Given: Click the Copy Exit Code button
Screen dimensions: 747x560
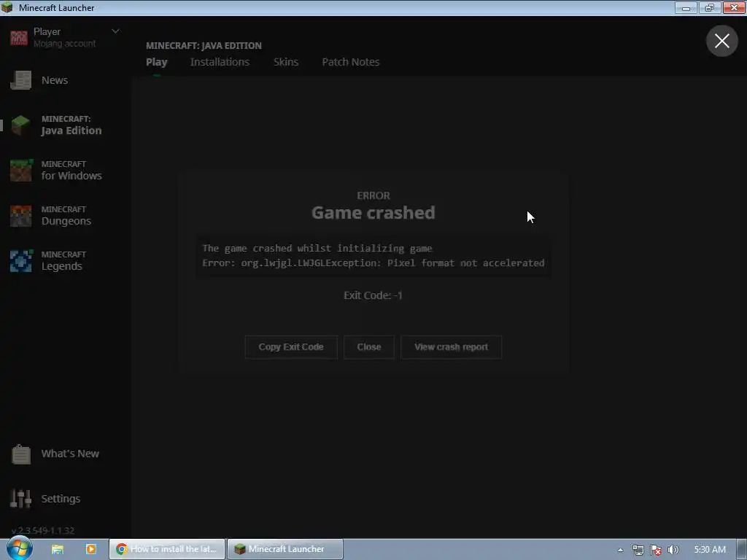Looking at the screenshot, I should 291,347.
